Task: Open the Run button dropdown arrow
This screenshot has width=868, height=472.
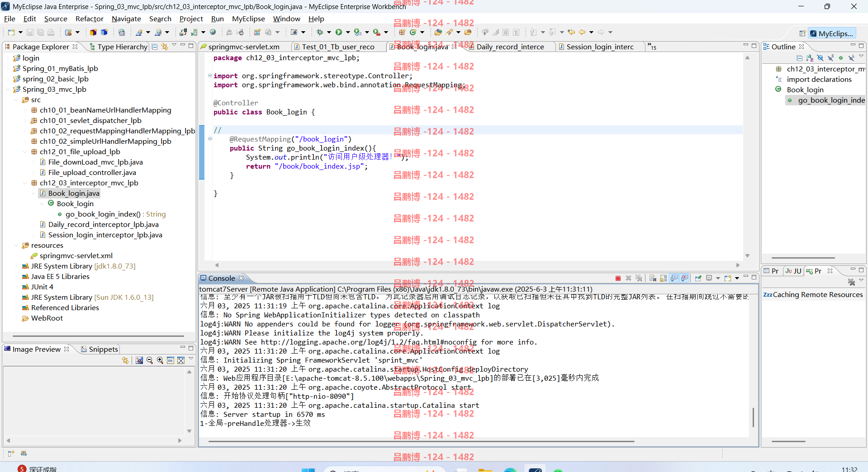Action: point(348,32)
